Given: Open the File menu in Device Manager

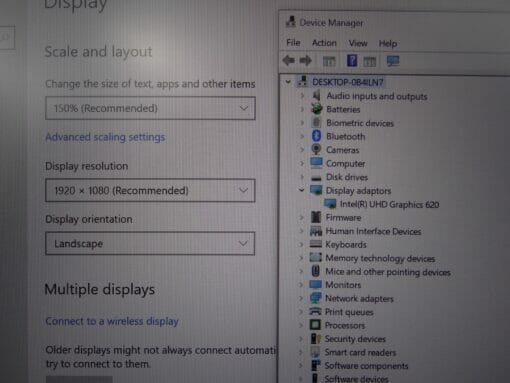Looking at the screenshot, I should 293,43.
